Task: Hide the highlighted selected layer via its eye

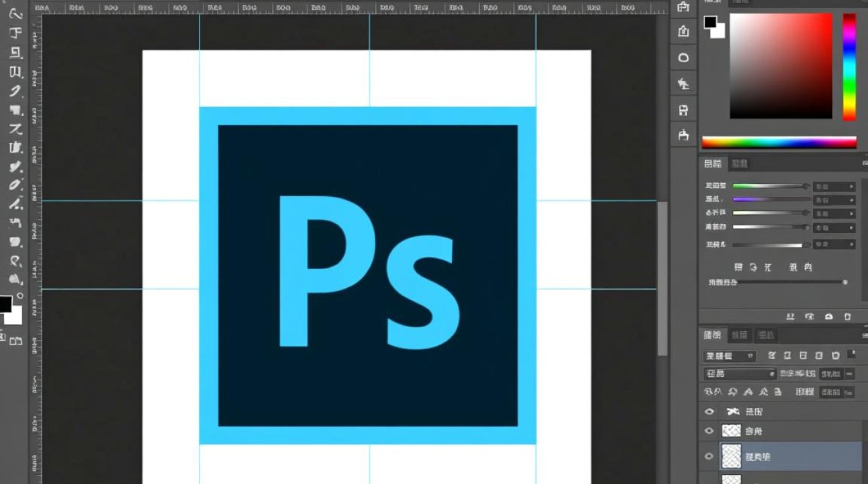Action: (x=709, y=456)
